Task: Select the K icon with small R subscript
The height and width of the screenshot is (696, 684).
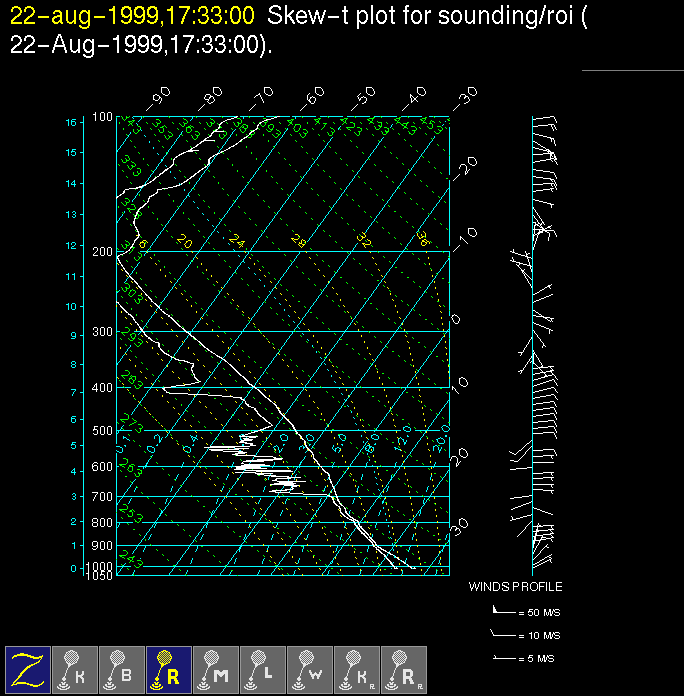Action: [357, 669]
